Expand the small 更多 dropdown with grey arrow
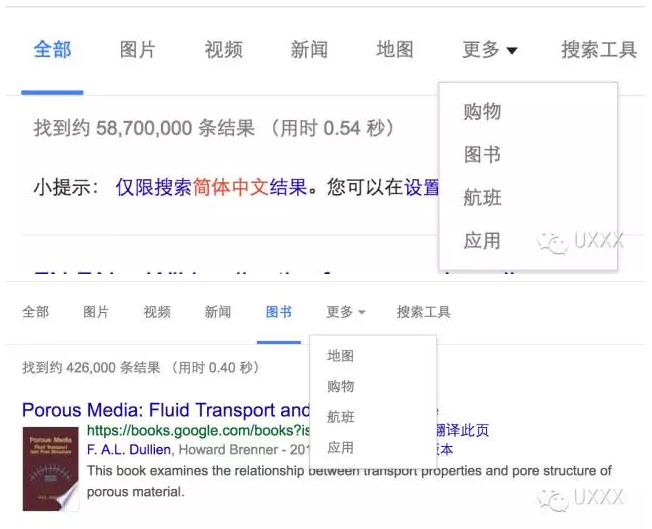Screen dimensions: 652x529 345,312
